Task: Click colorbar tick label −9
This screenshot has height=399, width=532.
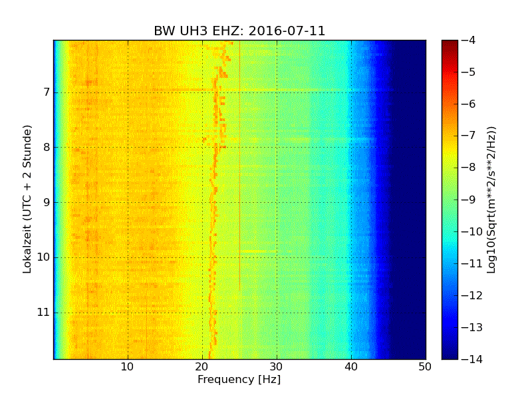Action: point(468,199)
